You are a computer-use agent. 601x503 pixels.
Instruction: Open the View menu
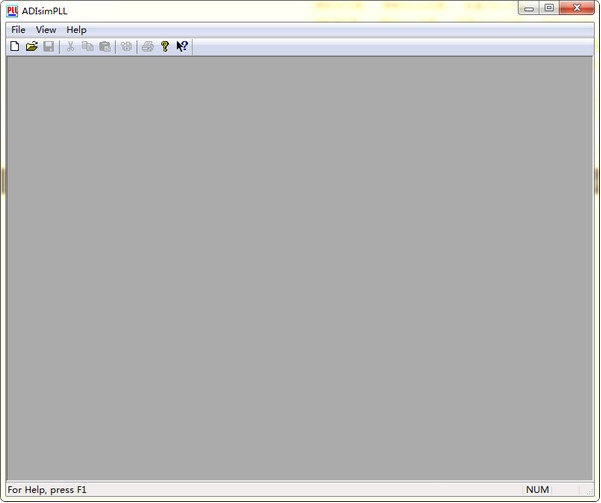(46, 30)
